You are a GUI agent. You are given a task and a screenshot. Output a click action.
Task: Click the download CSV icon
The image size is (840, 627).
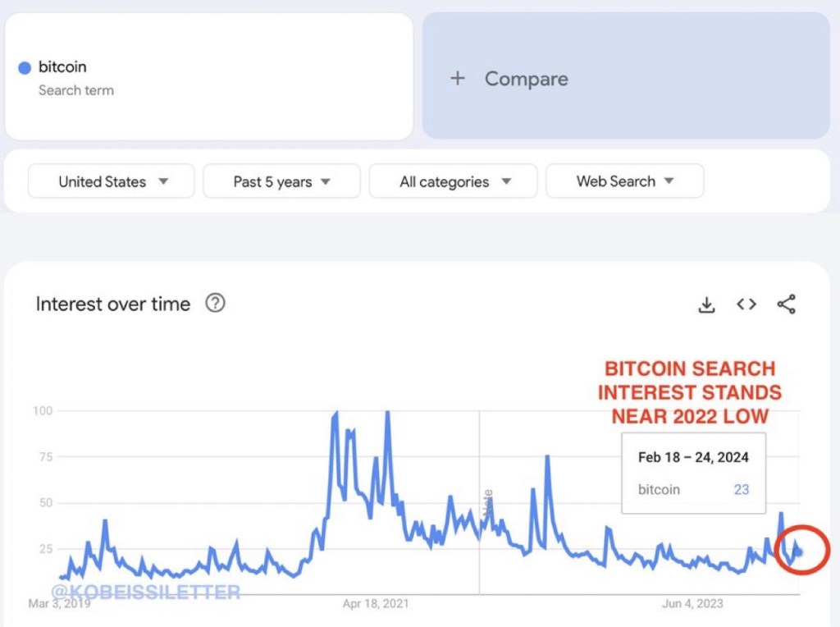click(706, 304)
